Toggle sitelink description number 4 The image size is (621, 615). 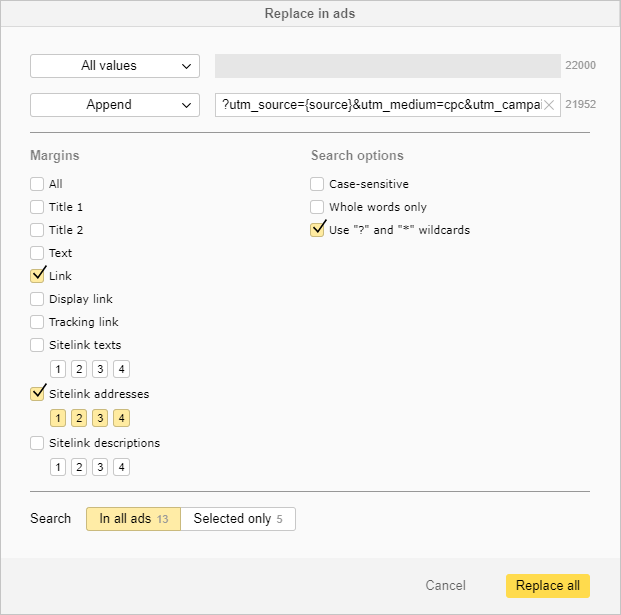point(121,467)
